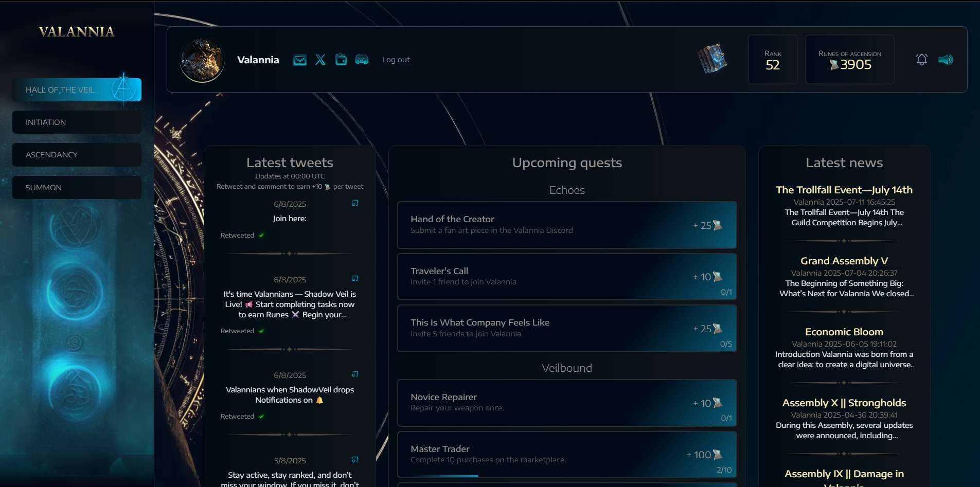
Task: Click the rune icon on Master Trader
Action: point(718,455)
